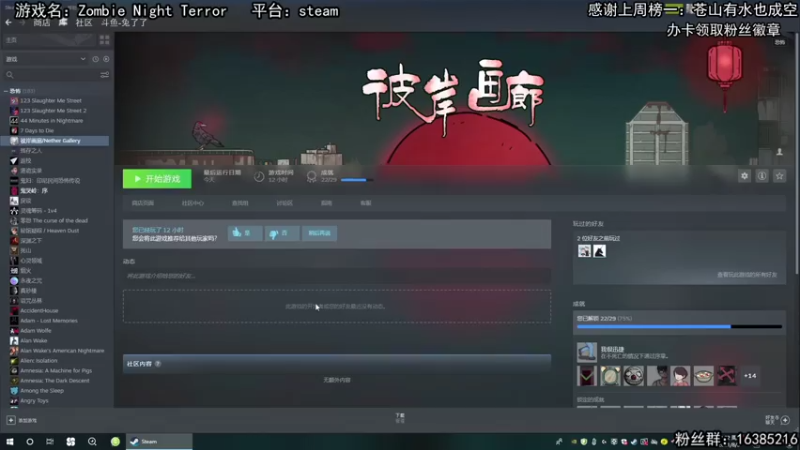Click the red crossed arrows achievement thumbnail

[727, 376]
